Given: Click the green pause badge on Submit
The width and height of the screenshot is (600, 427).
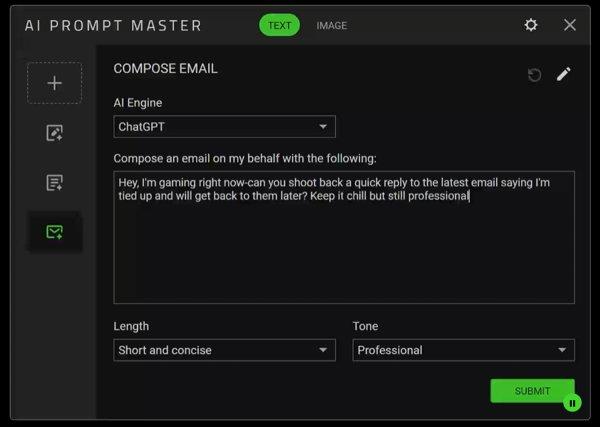Looking at the screenshot, I should (x=572, y=403).
